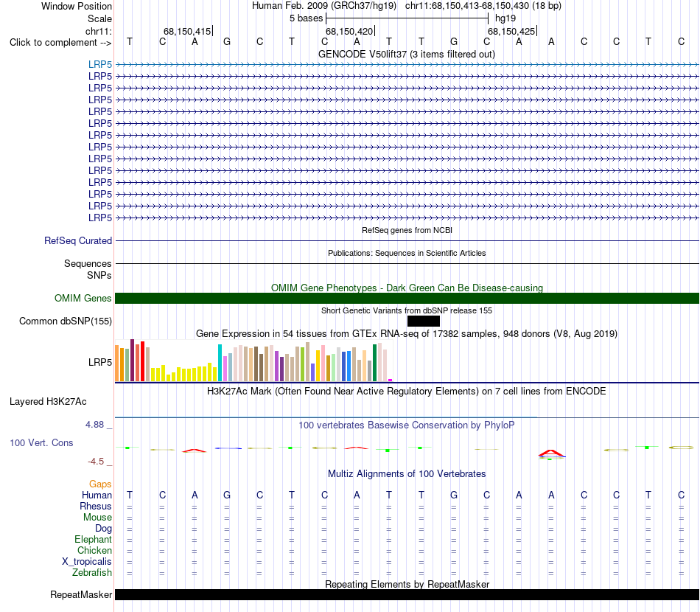Screen dimensions: 700x612
Task: Click the 'Short Genetic Variants from dbSNP' title
Action: (407, 310)
